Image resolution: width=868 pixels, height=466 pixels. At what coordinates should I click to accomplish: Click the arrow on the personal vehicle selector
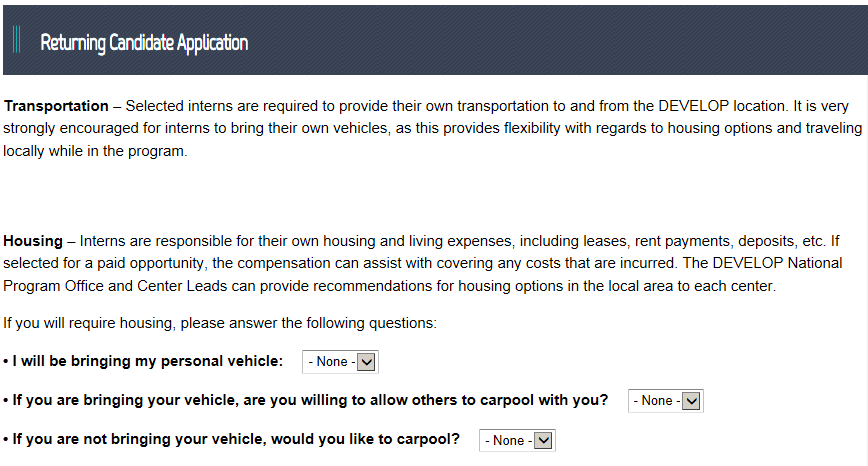(x=366, y=362)
